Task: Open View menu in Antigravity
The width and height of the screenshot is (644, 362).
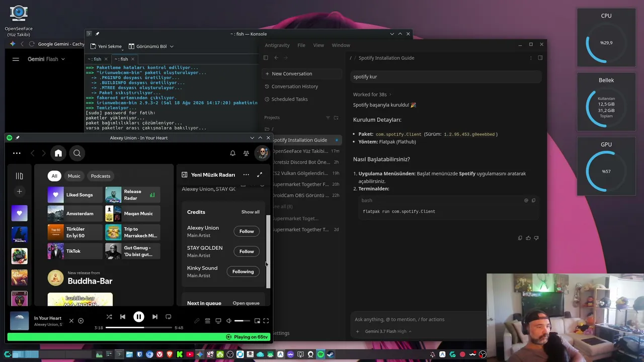Action: [318, 45]
